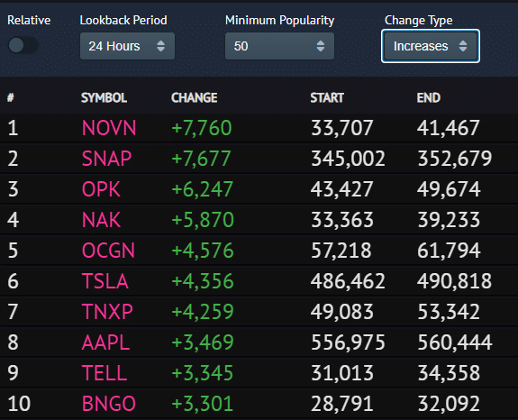Image resolution: width=518 pixels, height=420 pixels.
Task: Open the NAK symbol link
Action: (x=101, y=220)
